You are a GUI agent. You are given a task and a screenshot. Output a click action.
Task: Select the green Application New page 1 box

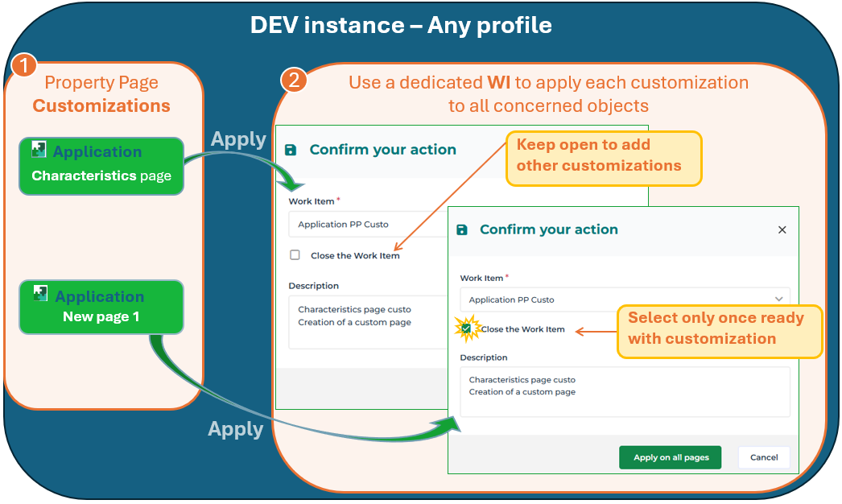coord(101,307)
